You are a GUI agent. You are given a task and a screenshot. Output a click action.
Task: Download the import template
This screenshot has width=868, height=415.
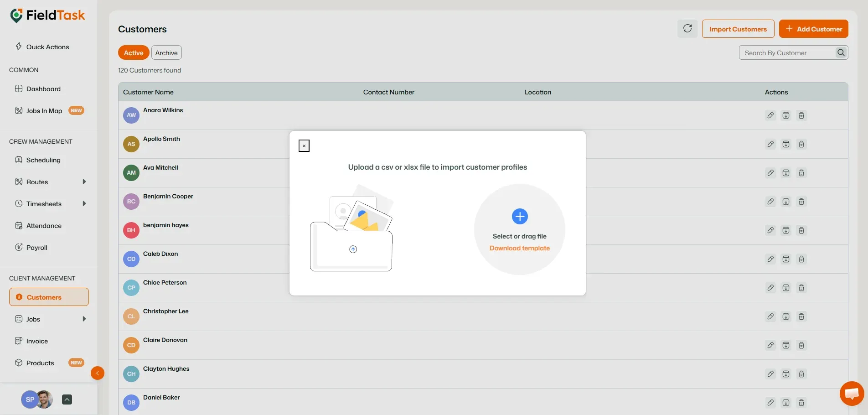click(x=520, y=248)
